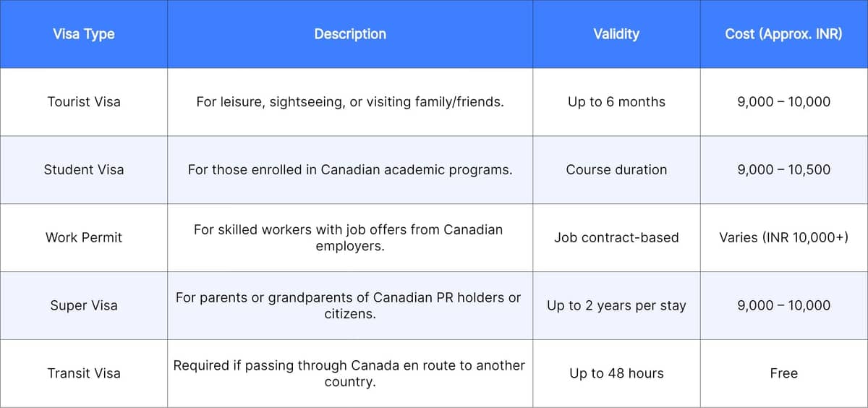Click the Work Permit cell
868x408 pixels.
[84, 237]
